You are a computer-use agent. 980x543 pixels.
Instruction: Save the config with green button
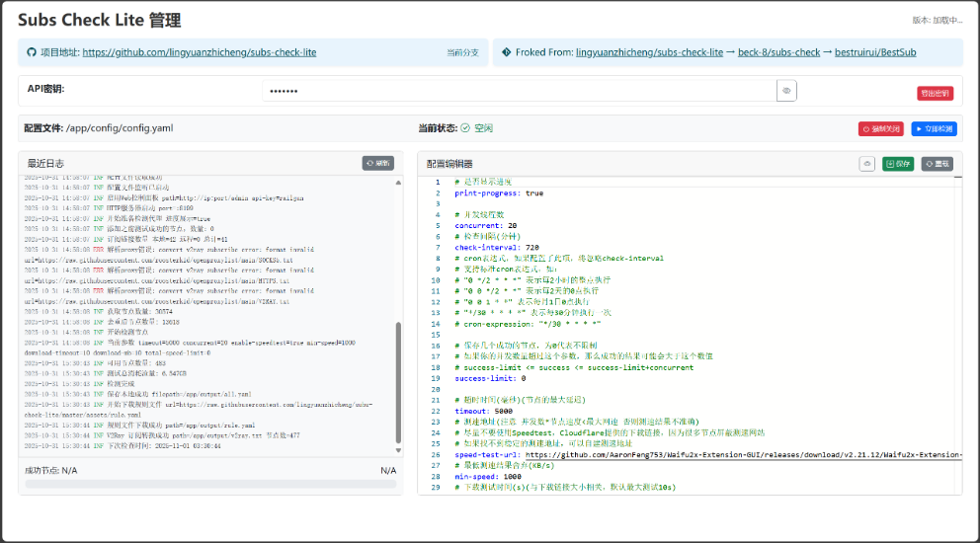point(898,164)
